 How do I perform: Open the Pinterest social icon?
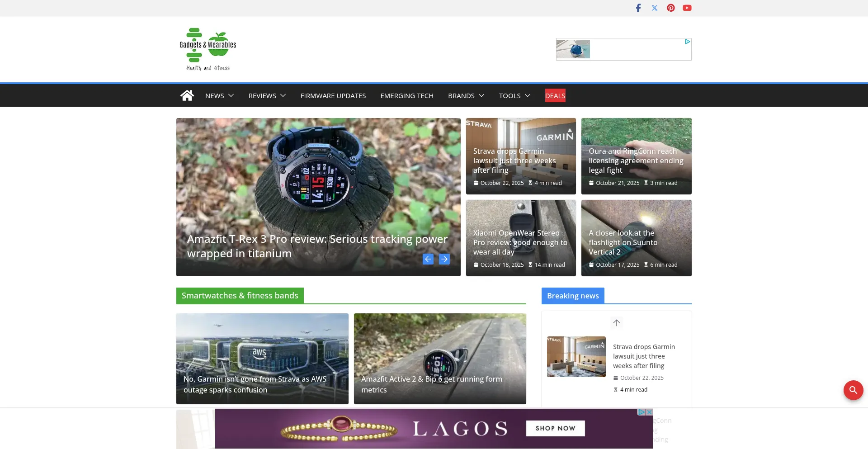pos(670,8)
